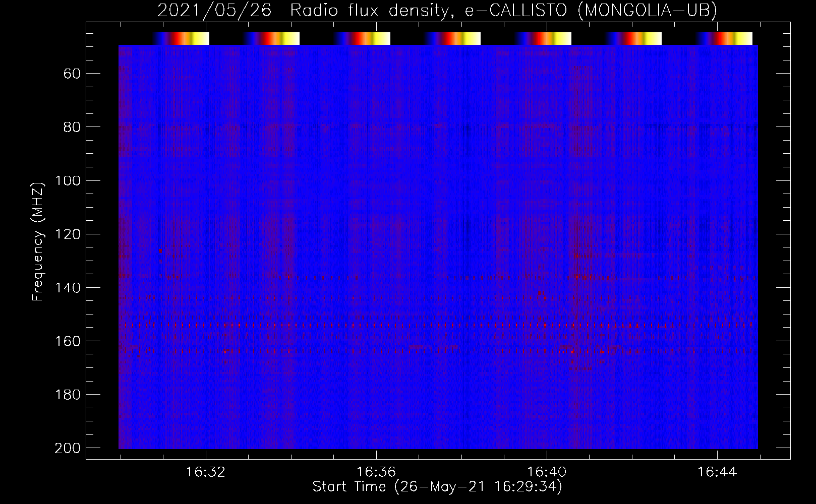Click the bright red spot near 125 MHz
The height and width of the screenshot is (504, 816).
(161, 250)
